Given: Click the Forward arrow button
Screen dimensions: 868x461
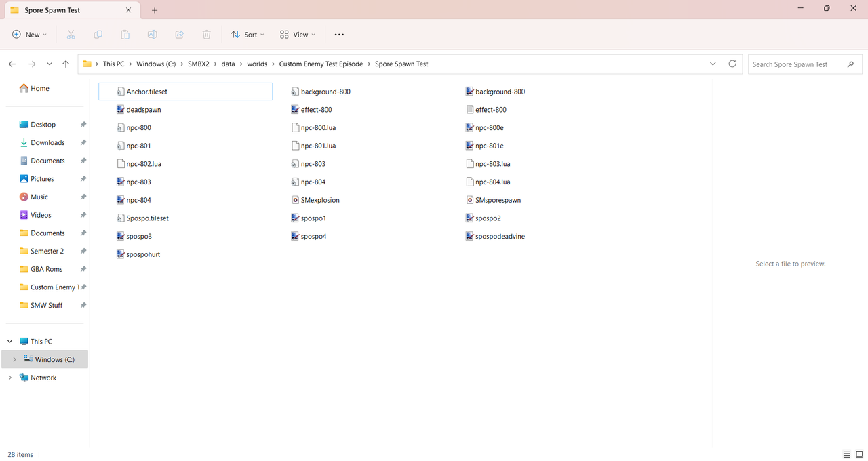Looking at the screenshot, I should click(x=32, y=64).
